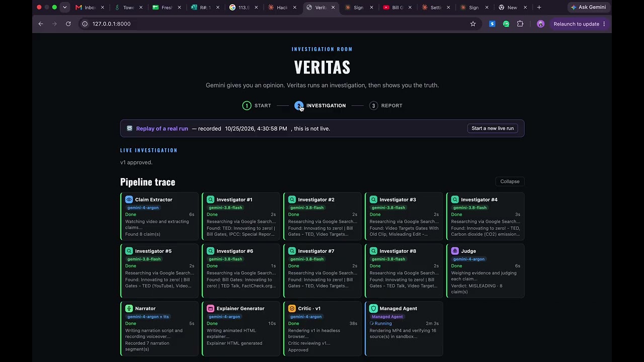Viewport: 644px width, 362px height.
Task: Click the Judge card icon
Action: point(455,251)
